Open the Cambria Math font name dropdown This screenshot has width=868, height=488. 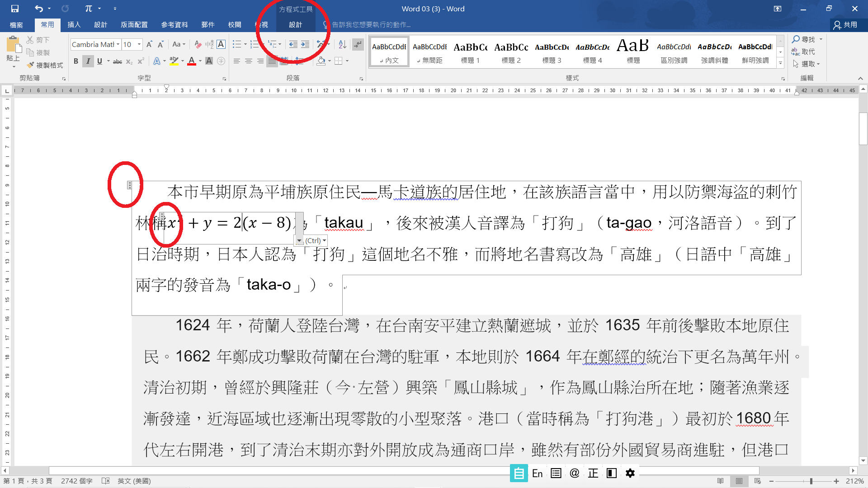(x=118, y=44)
